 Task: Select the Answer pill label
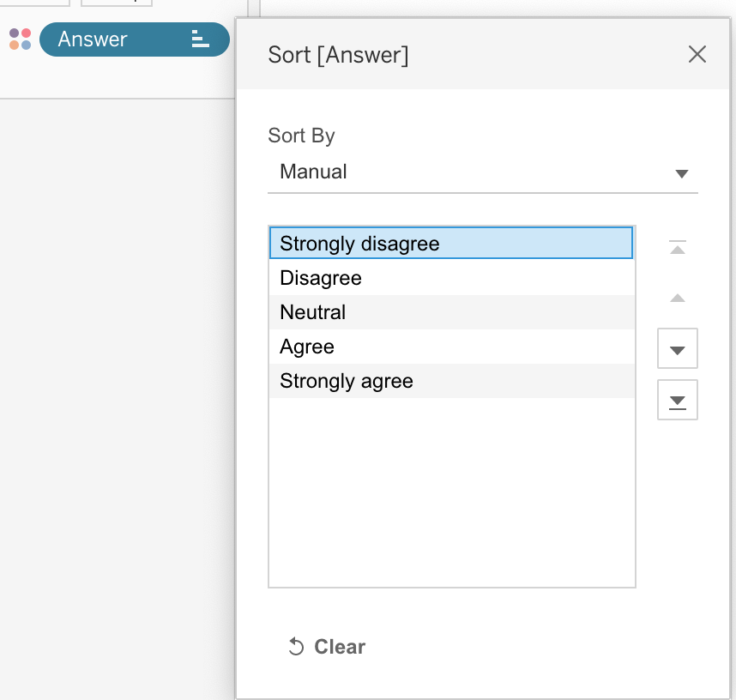[x=93, y=39]
